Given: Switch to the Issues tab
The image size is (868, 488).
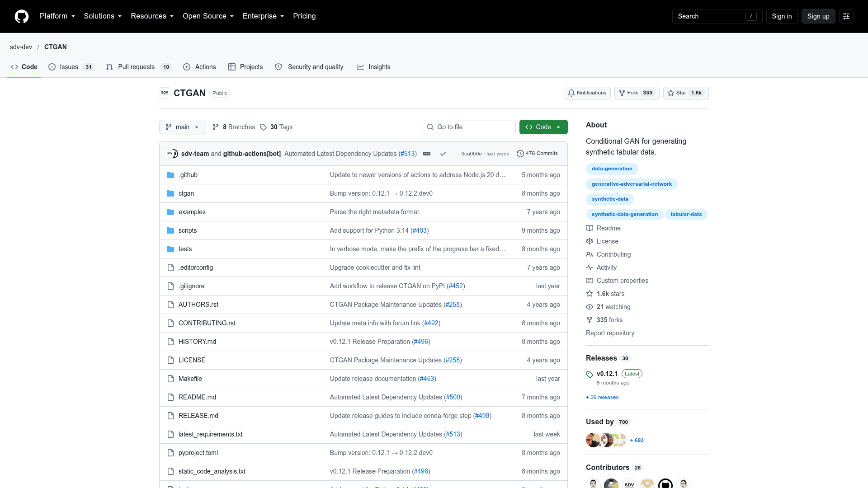Looking at the screenshot, I should click(71, 67).
